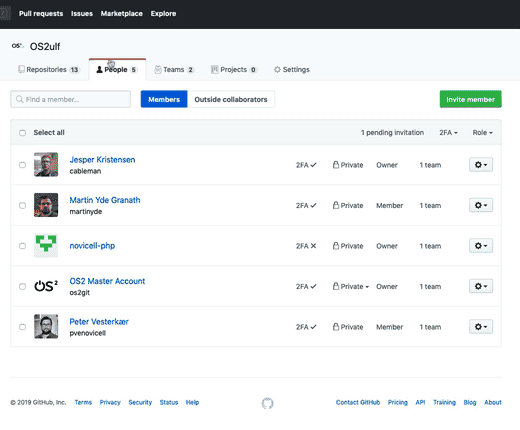Viewport: 520px width, 430px height.
Task: Focus the Find a member search field
Action: pyautogui.click(x=71, y=99)
